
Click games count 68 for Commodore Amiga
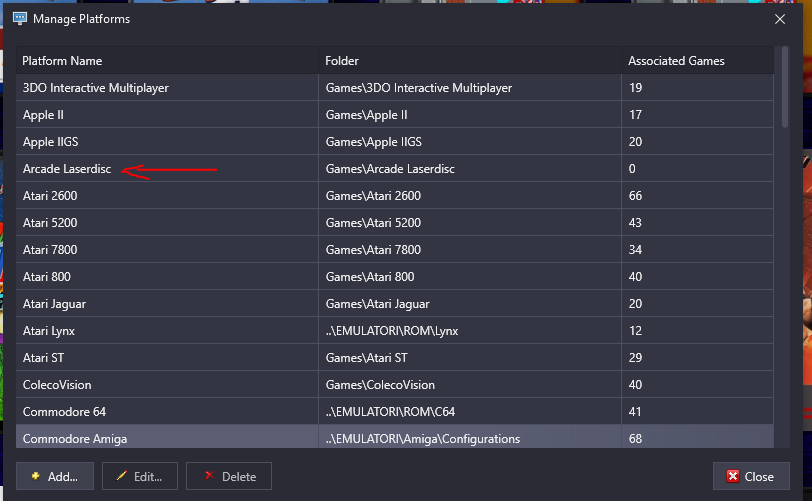coord(635,438)
